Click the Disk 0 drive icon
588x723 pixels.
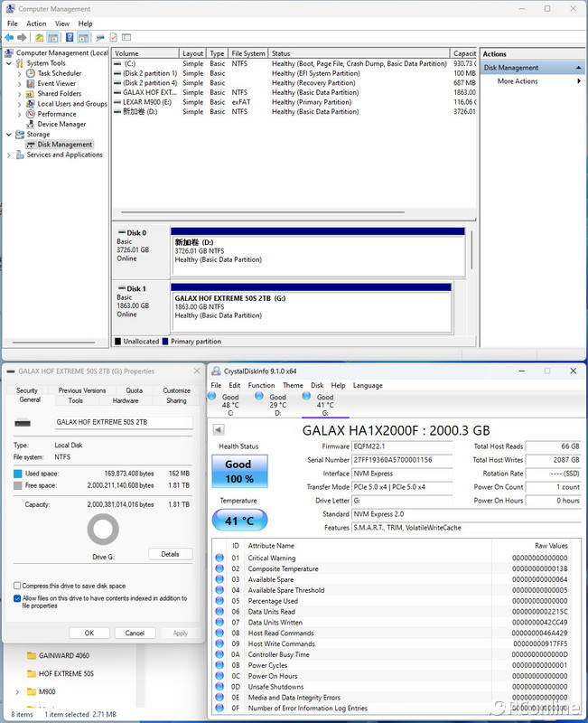click(122, 233)
